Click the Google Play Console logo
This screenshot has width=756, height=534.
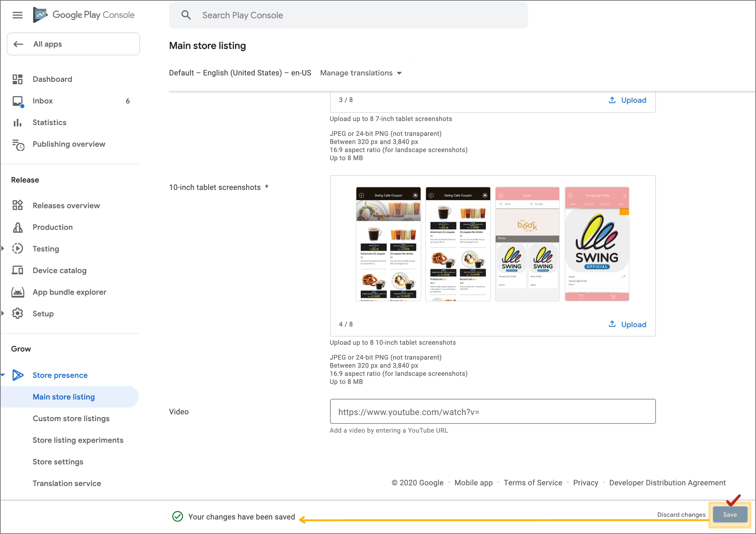pos(84,15)
